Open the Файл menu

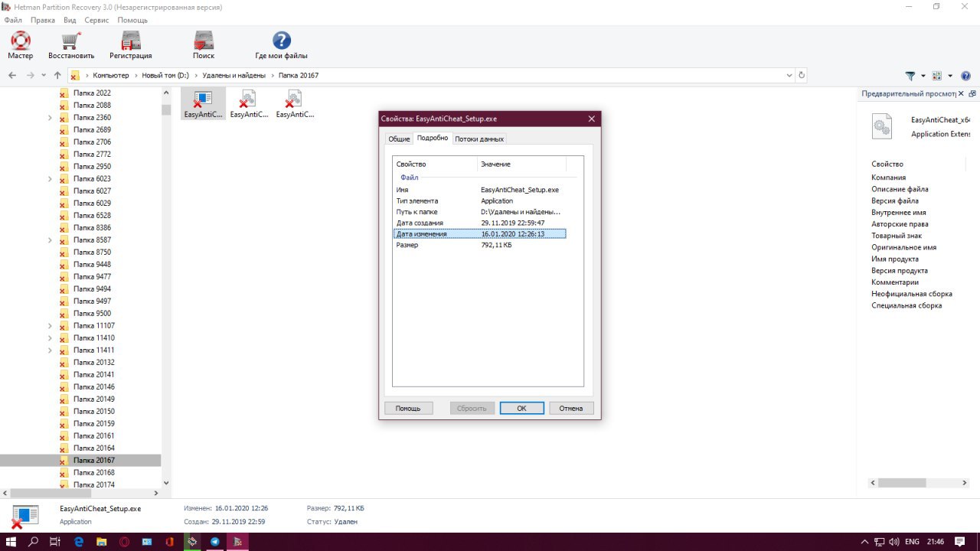coord(13,20)
